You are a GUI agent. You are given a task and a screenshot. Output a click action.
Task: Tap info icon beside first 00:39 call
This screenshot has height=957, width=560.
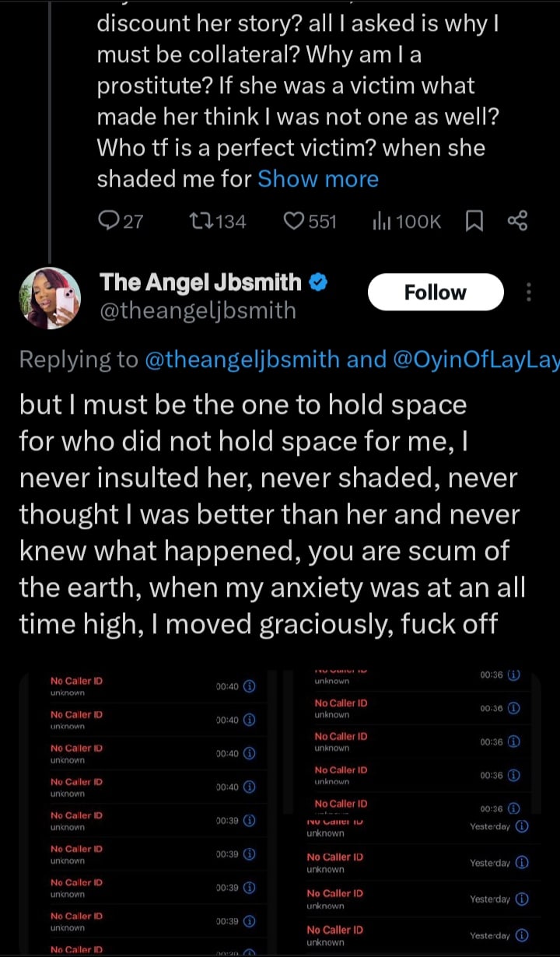click(x=250, y=820)
